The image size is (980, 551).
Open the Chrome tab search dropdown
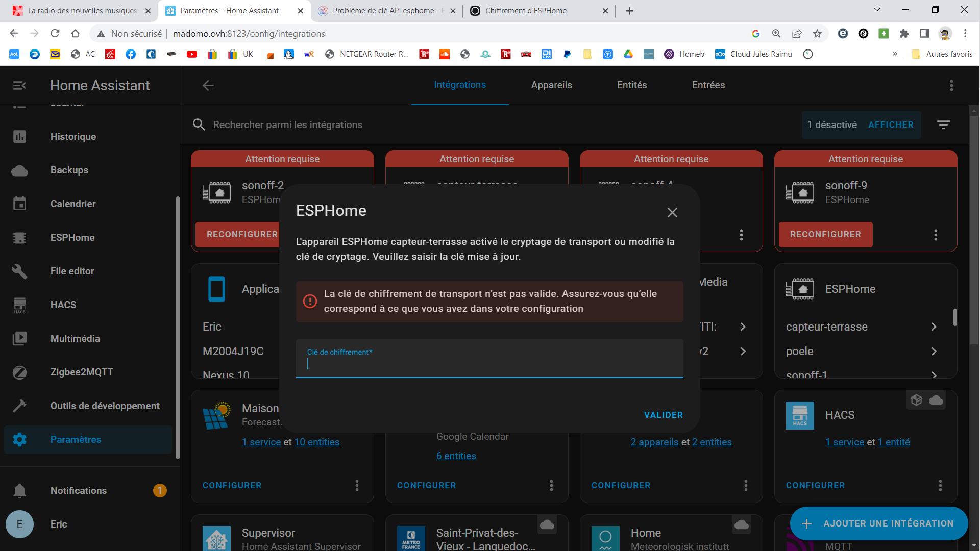pos(877,10)
